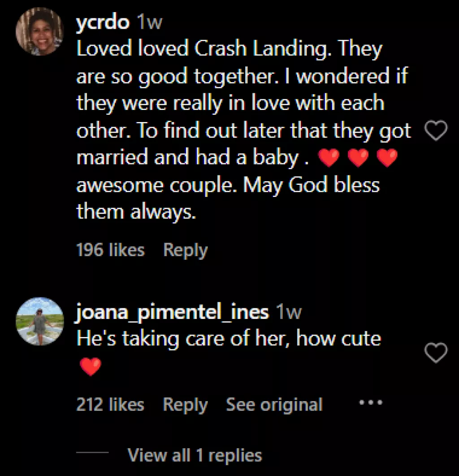
Task: Show the 196 likes list
Action: [110, 250]
